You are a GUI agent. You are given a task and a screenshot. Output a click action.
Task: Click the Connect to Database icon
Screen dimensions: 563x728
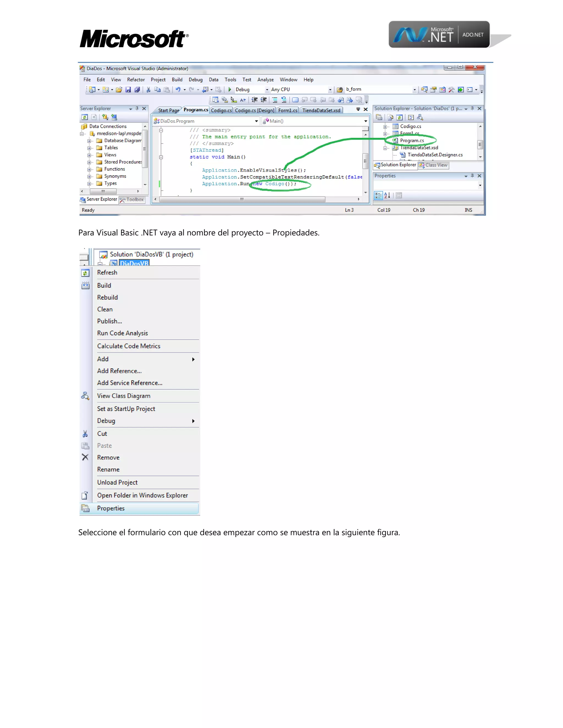(x=105, y=117)
